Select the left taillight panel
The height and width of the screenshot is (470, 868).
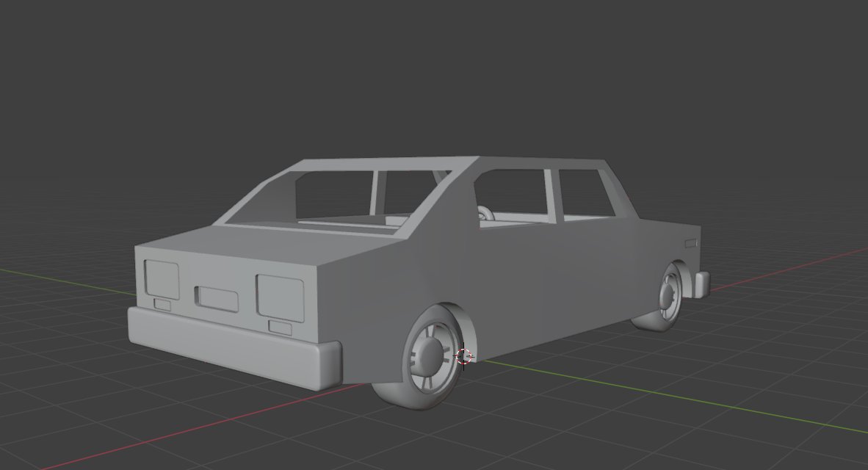(x=162, y=280)
